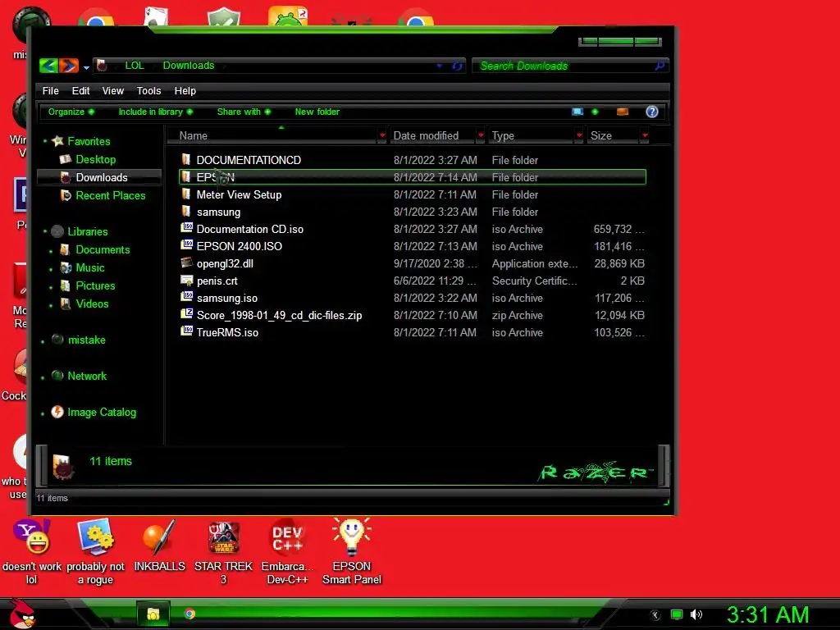Show hidden tray icons arrow
This screenshot has height=630, width=840.
point(655,615)
